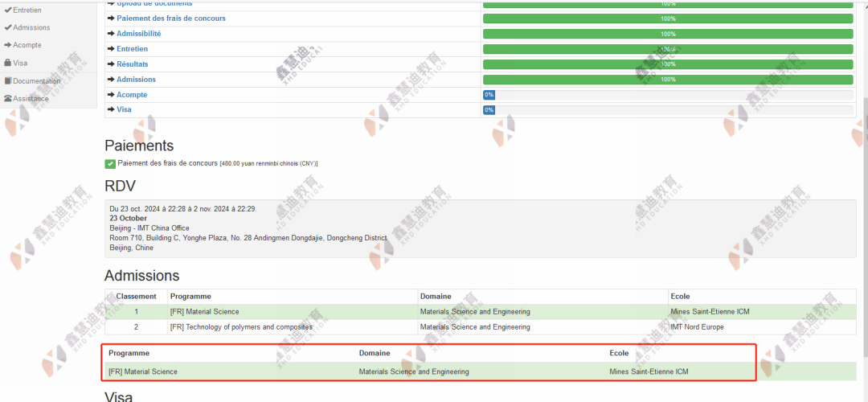Screen dimensions: 868x402
Task: Open Assistance in the sidebar
Action: (x=31, y=99)
